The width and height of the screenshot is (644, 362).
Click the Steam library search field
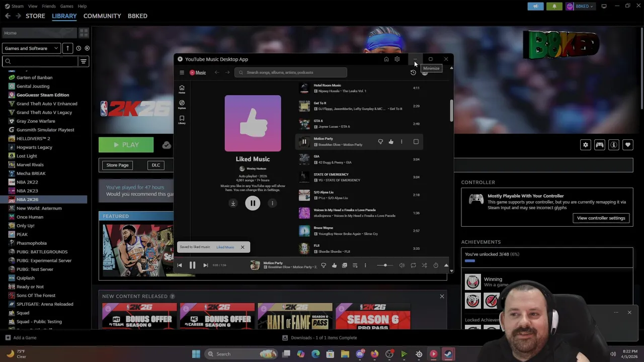40,61
